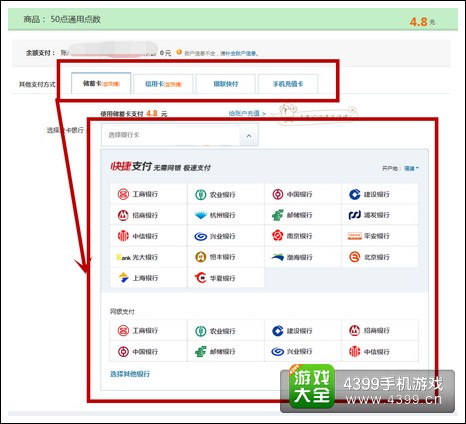Image resolution: width=466 pixels, height=424 pixels.
Task: Click the 50点通用点数 product text
Action: click(x=75, y=19)
